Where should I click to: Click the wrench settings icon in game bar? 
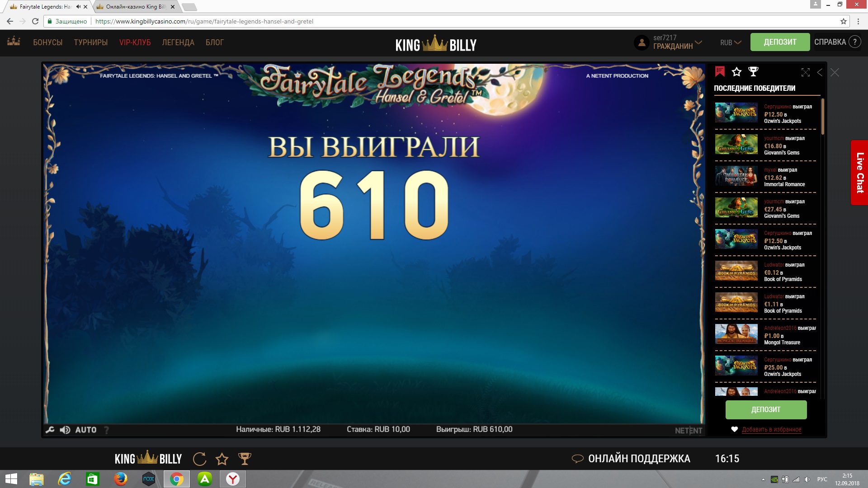(x=50, y=430)
